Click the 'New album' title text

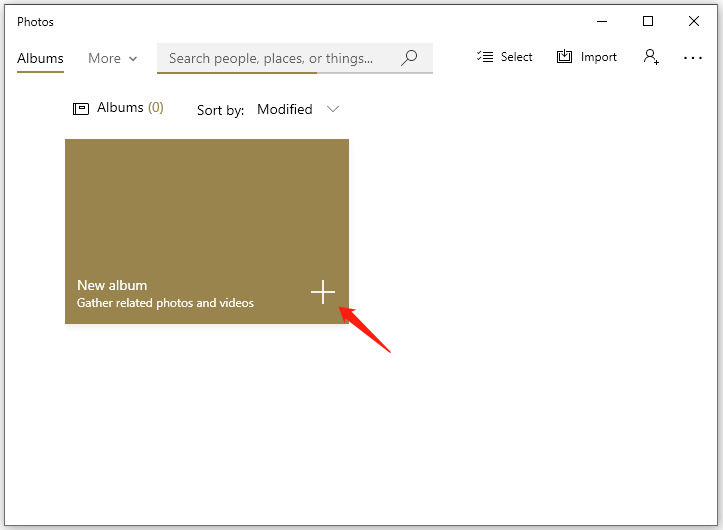click(112, 286)
